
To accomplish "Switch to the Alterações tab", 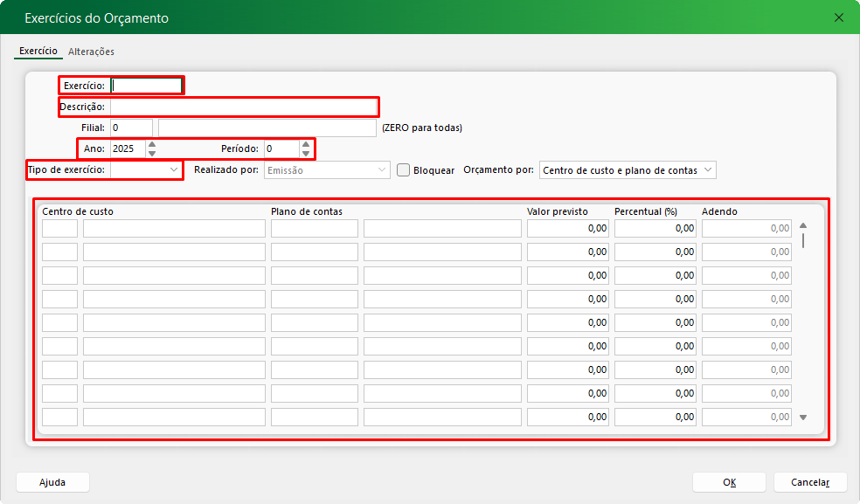I will pyautogui.click(x=91, y=52).
